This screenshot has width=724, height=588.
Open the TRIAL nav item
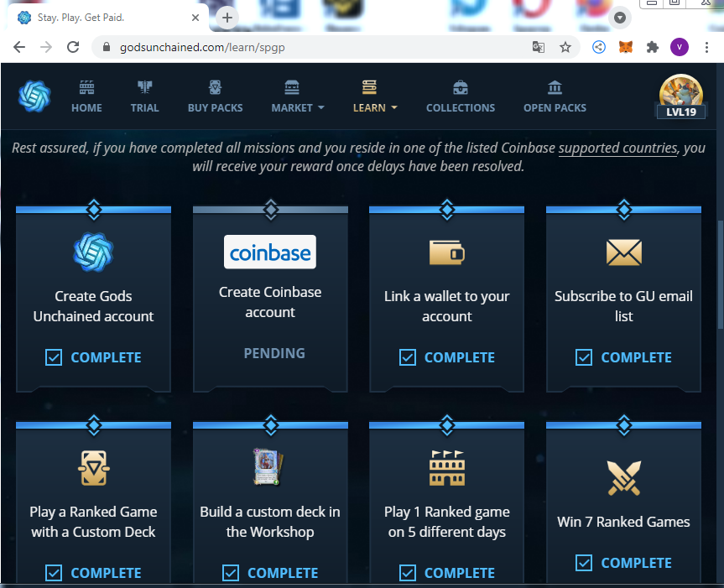coord(144,96)
